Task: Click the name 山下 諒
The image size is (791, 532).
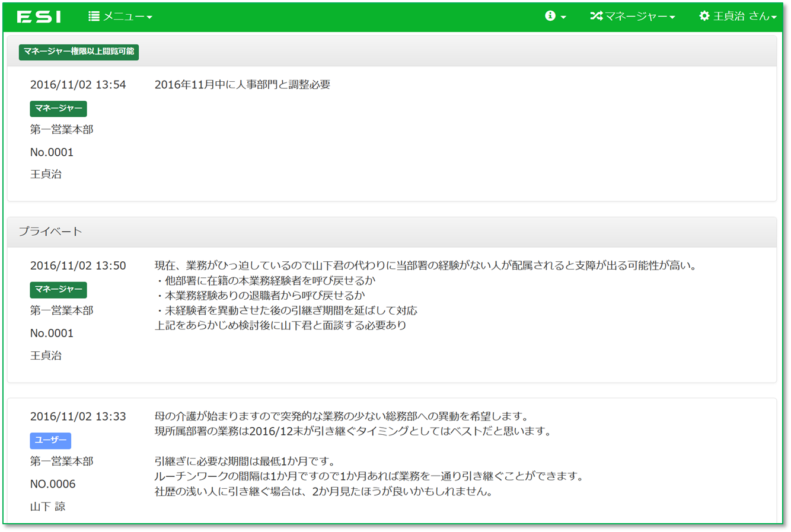Action: point(48,507)
